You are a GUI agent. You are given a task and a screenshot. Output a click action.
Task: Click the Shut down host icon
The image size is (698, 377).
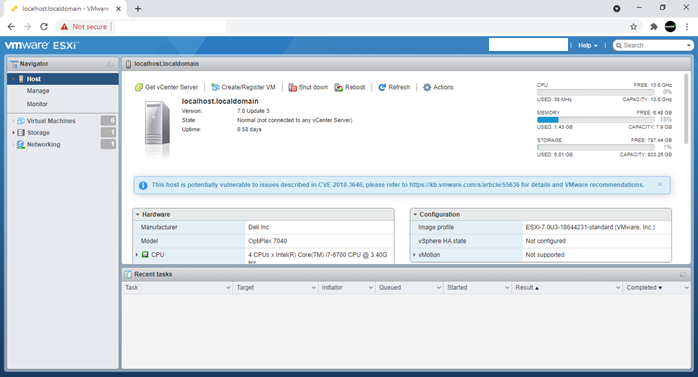[x=292, y=87]
